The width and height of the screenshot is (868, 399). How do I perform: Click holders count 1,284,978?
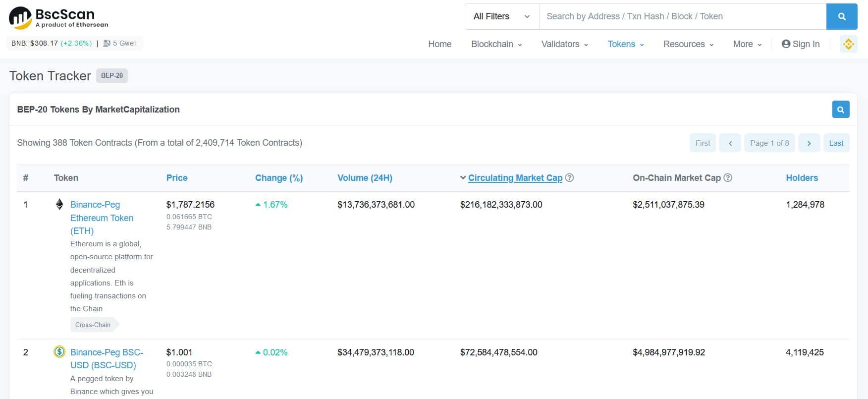coord(805,205)
